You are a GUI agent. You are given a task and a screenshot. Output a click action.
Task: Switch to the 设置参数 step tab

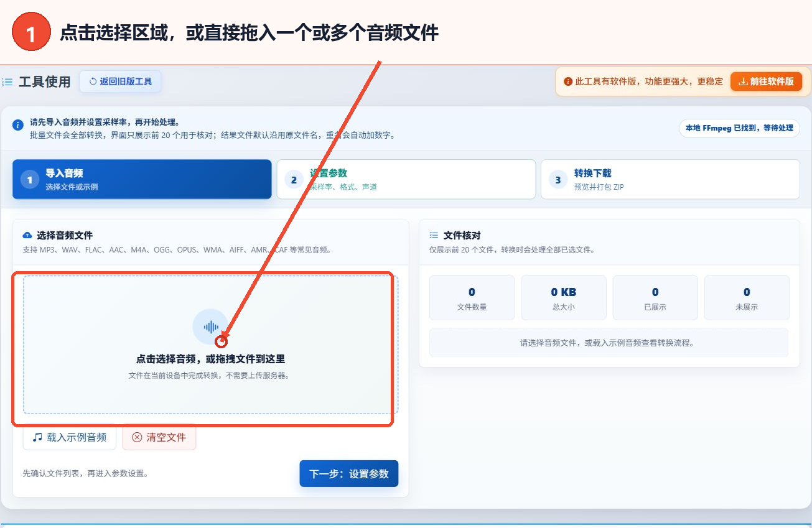point(406,179)
